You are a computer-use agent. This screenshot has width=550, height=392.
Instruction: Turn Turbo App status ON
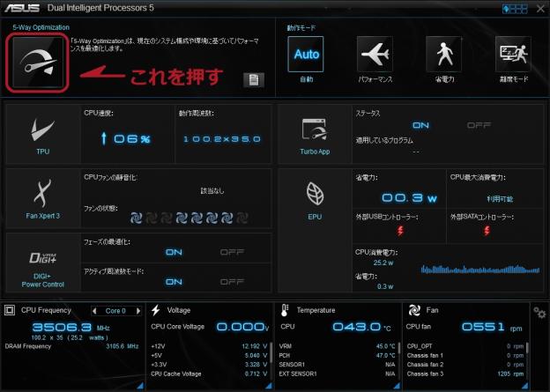[x=420, y=125]
